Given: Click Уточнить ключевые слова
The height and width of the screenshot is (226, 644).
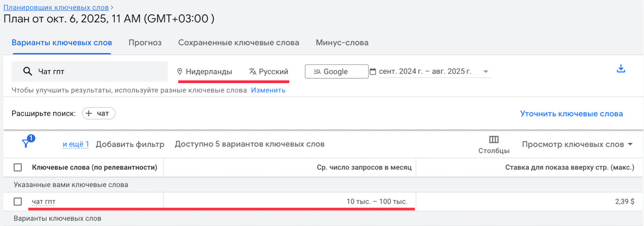Looking at the screenshot, I should (x=571, y=113).
